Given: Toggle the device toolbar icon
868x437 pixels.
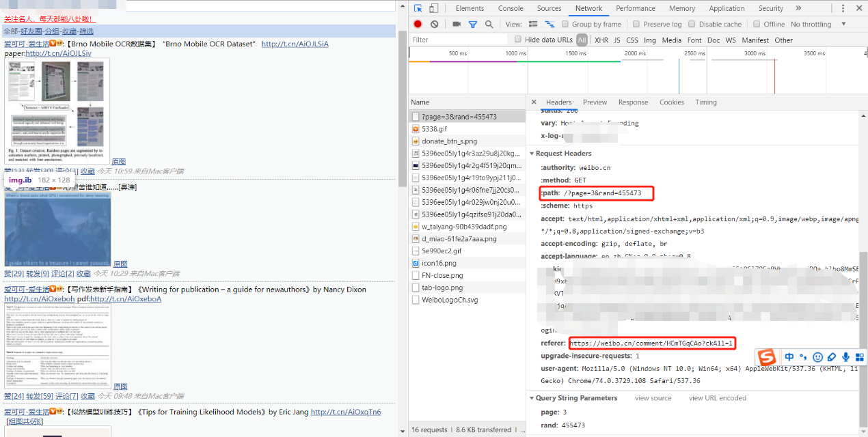Looking at the screenshot, I should point(435,8).
